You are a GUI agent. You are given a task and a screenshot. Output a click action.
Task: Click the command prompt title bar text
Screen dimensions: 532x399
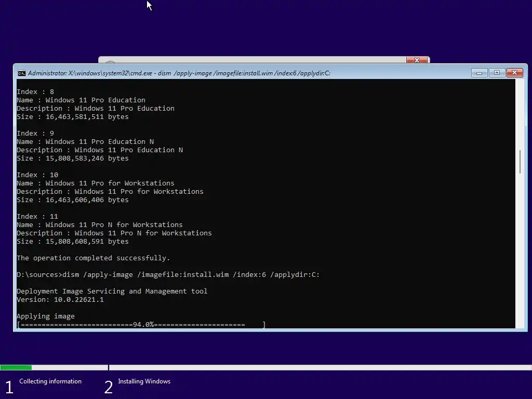pos(179,73)
